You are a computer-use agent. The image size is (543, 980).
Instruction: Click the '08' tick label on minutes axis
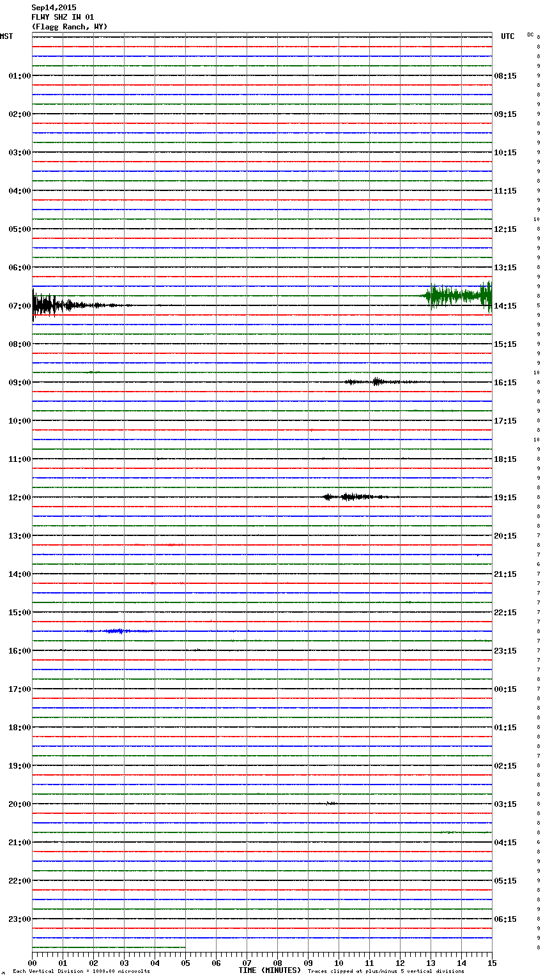277,963
